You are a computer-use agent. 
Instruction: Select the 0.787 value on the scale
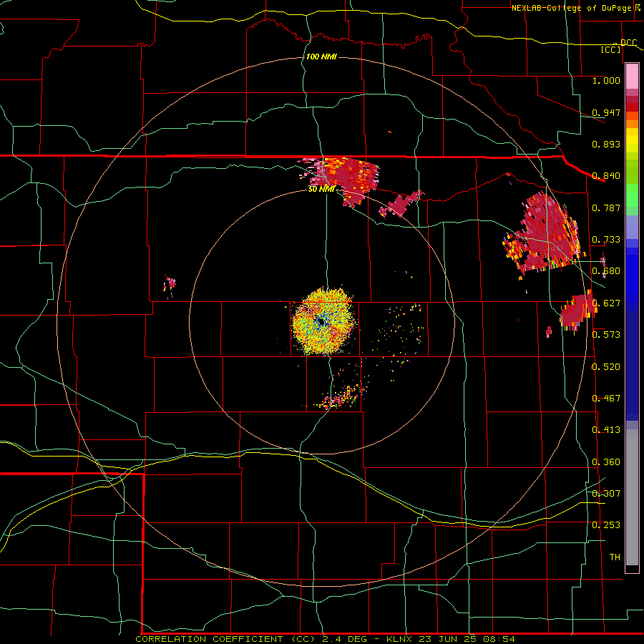[606, 208]
